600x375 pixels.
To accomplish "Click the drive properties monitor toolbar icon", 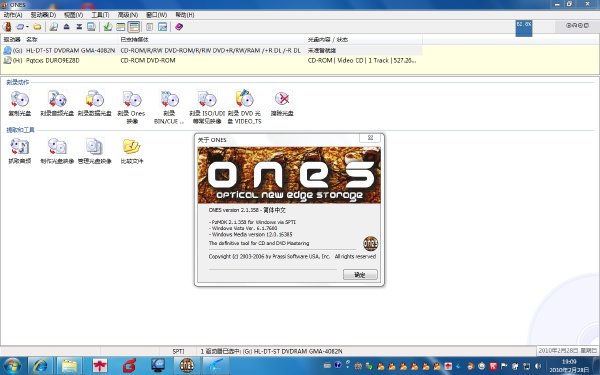I will pos(91,27).
